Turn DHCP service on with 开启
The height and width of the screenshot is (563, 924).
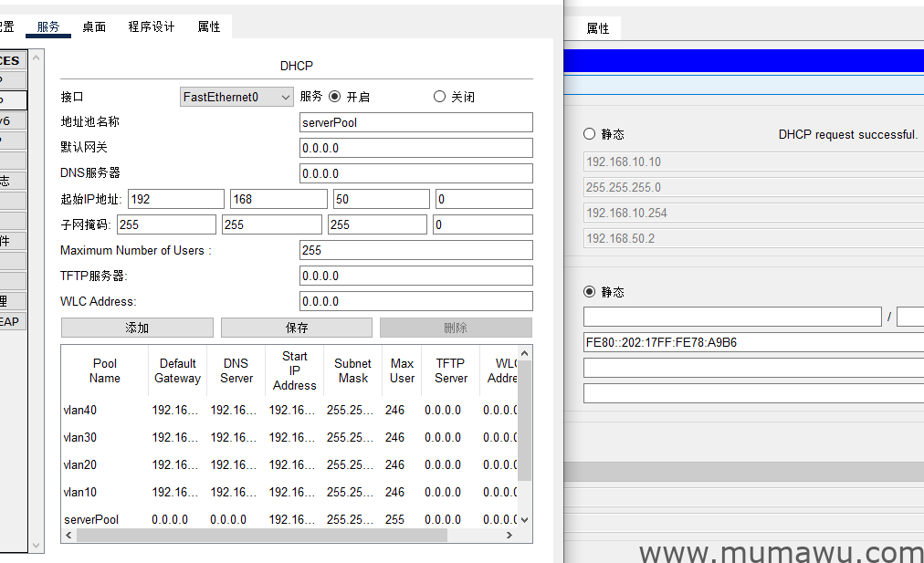(x=334, y=97)
